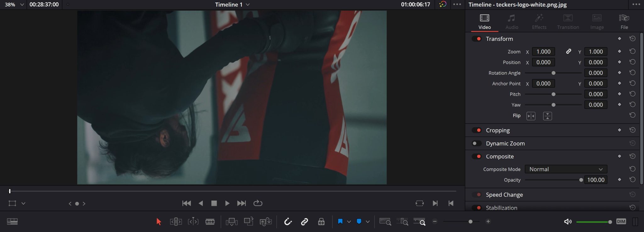Image resolution: width=644 pixels, height=232 pixels.
Task: Activate the Blade edit mode tool
Action: point(210,222)
